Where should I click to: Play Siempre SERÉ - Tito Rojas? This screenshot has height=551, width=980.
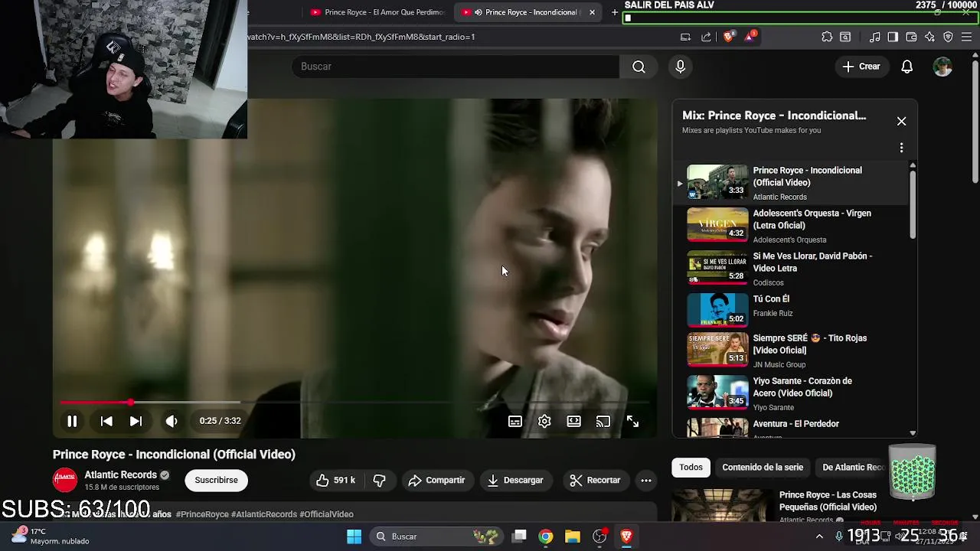[x=791, y=350]
